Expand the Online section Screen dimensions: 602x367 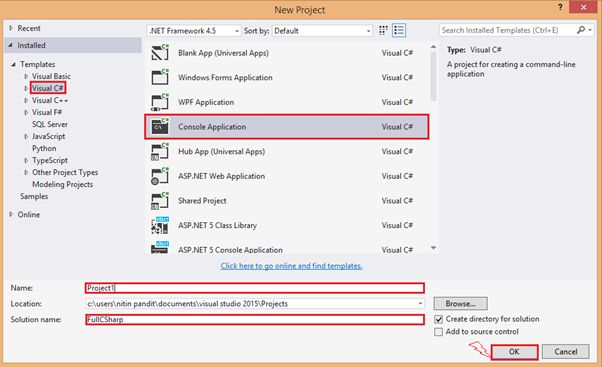click(11, 214)
